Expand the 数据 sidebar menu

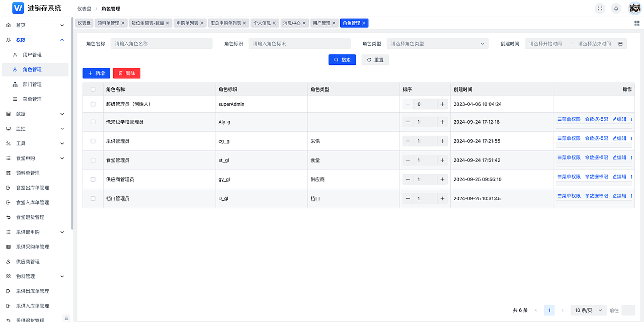point(34,114)
